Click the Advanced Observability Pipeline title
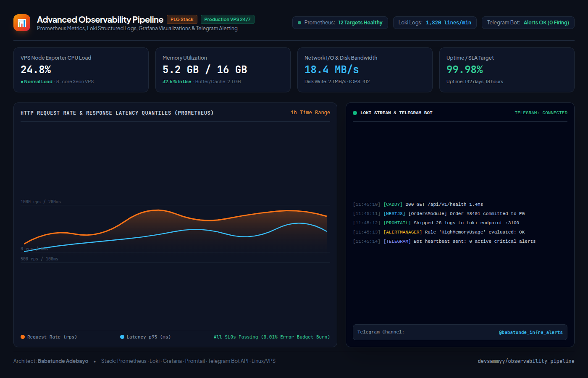 100,20
